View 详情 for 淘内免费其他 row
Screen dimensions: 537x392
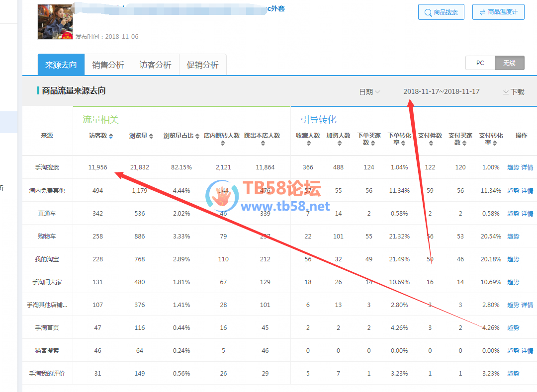click(x=527, y=190)
